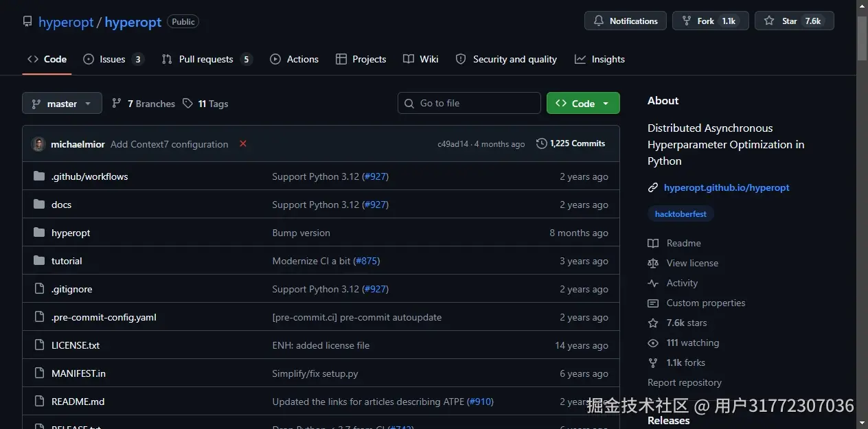Open the .github/workflows folder
Viewport: 868px width, 429px height.
[x=89, y=176]
